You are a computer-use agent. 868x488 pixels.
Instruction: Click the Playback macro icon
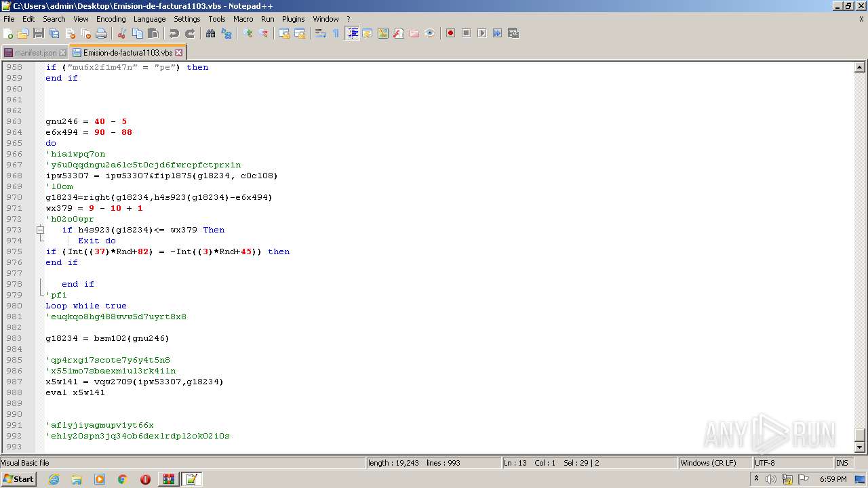481,33
